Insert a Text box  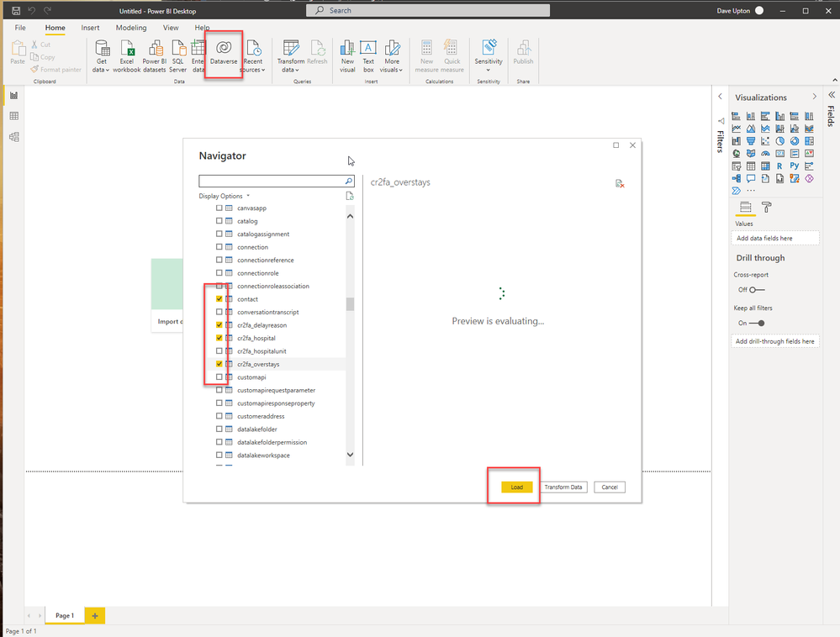[x=368, y=55]
